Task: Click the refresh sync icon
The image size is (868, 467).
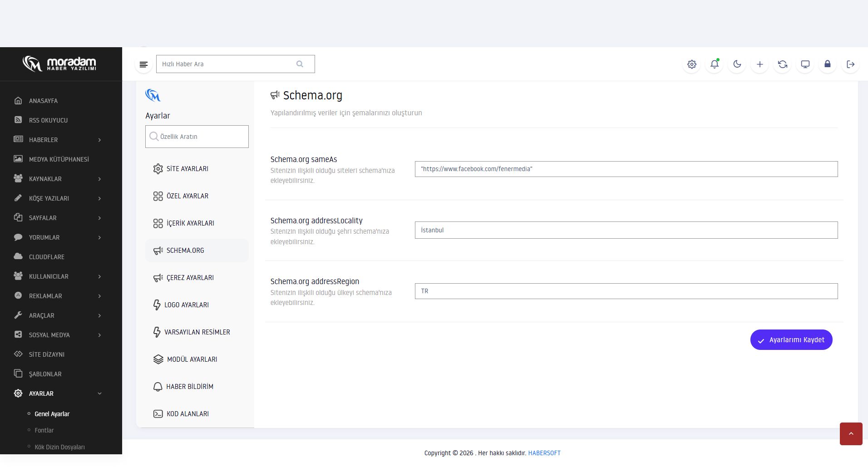Action: (782, 64)
